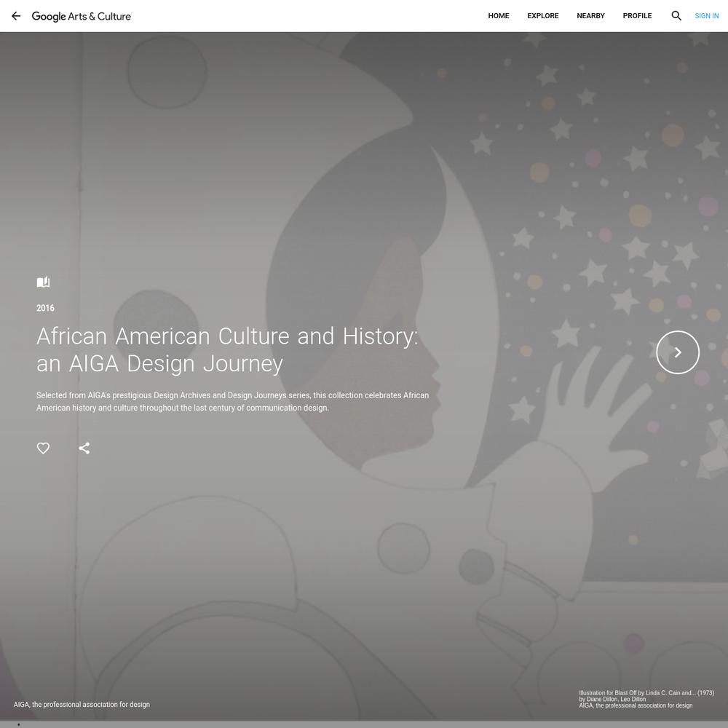Open AIGA partner link at bottom left
728x728 pixels.
pyautogui.click(x=82, y=704)
